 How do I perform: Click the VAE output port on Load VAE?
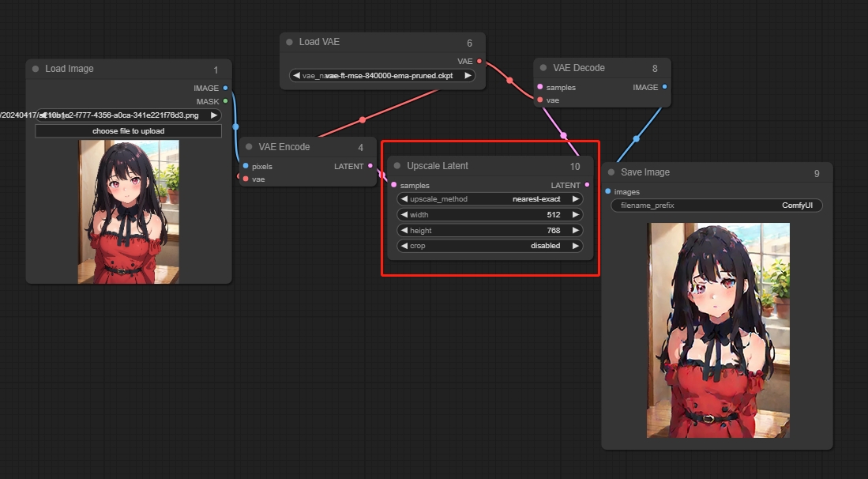[x=479, y=61]
